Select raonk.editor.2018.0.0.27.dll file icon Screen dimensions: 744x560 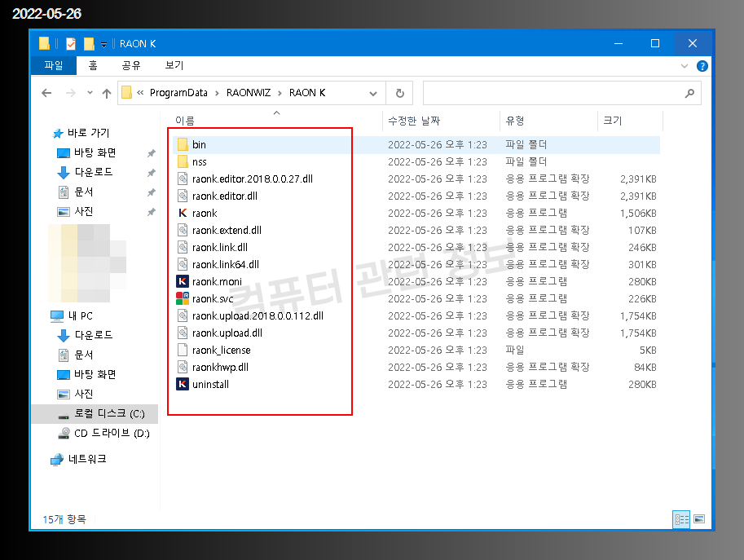183,179
